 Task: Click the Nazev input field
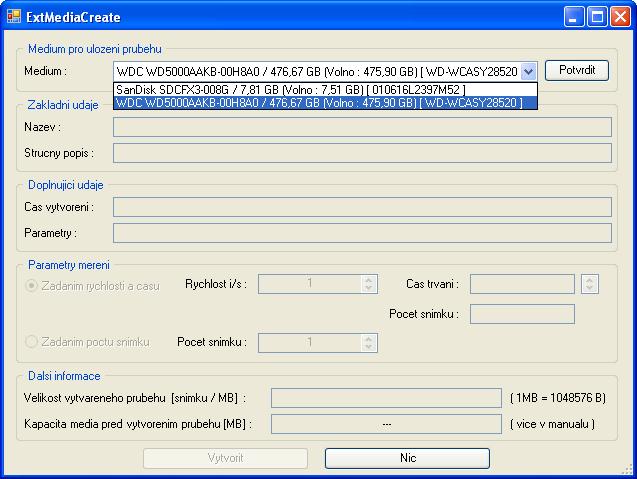tap(362, 127)
